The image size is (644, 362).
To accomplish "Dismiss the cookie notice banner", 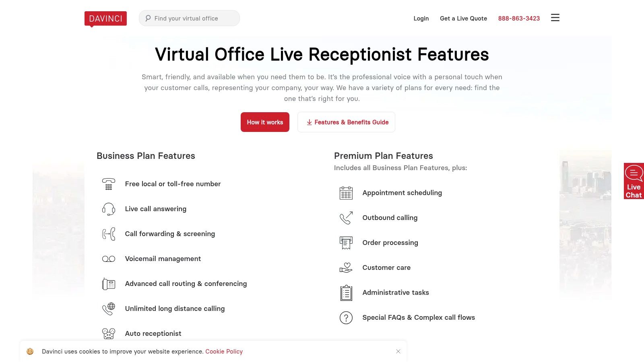I will coord(398,351).
